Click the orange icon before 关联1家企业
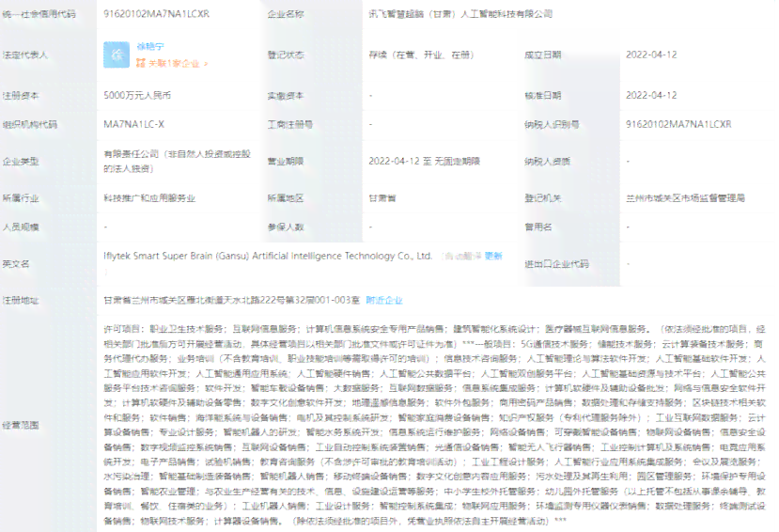Image resolution: width=779 pixels, height=532 pixels. tap(141, 63)
